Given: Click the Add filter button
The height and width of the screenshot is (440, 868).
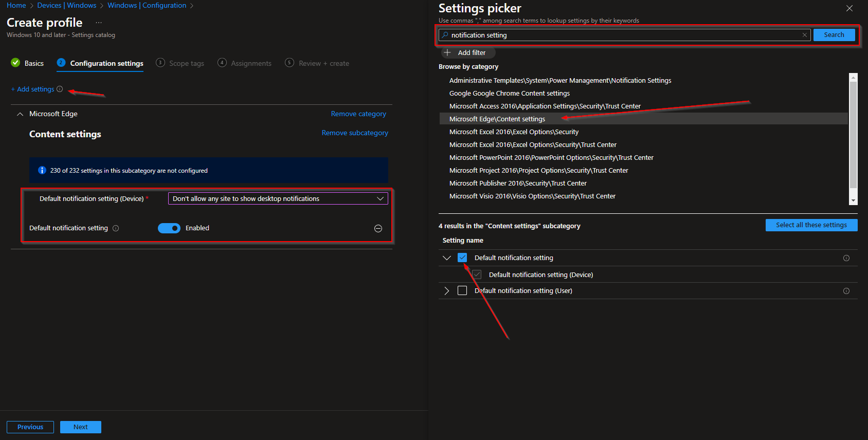Looking at the screenshot, I should (x=468, y=52).
